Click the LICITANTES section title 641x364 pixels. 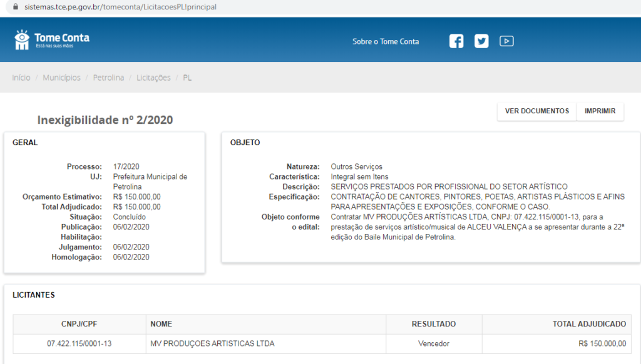(x=34, y=295)
